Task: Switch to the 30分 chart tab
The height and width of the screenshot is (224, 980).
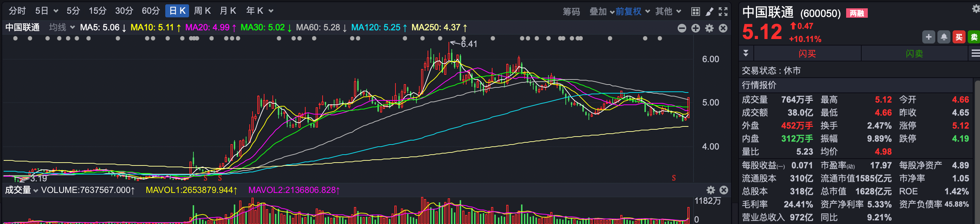Action: tap(124, 11)
